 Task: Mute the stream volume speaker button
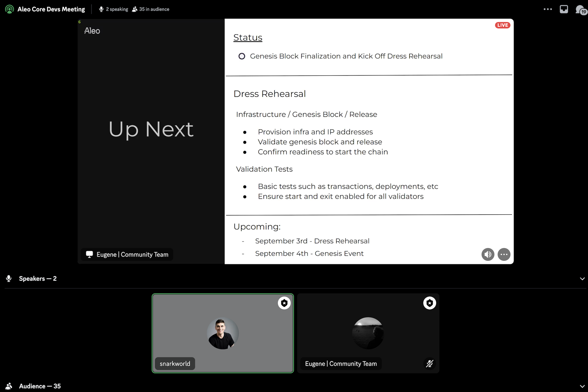click(488, 255)
